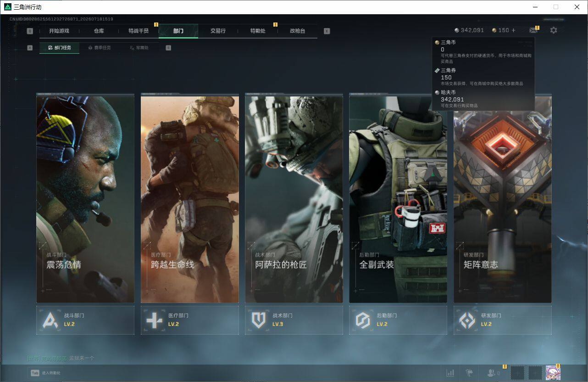This screenshot has height=382, width=588.
Task: Click the 战术部门 LV.3 shield badge
Action: point(294,320)
